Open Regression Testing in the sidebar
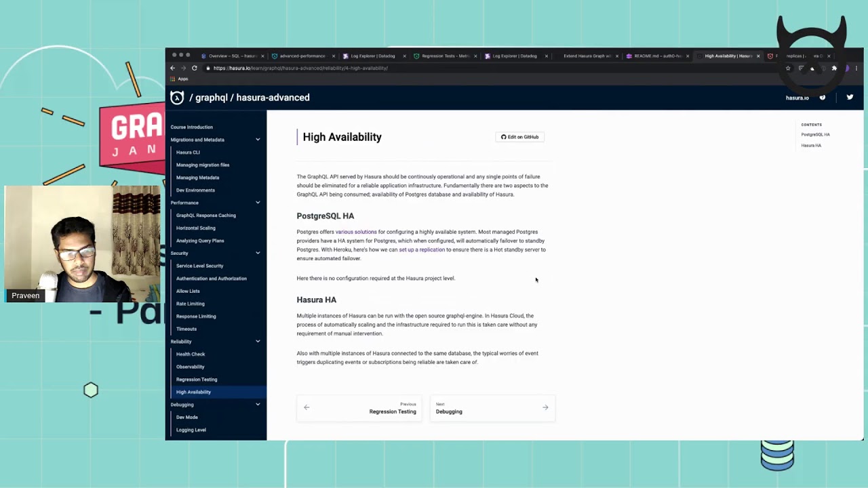Image resolution: width=868 pixels, height=488 pixels. (197, 380)
